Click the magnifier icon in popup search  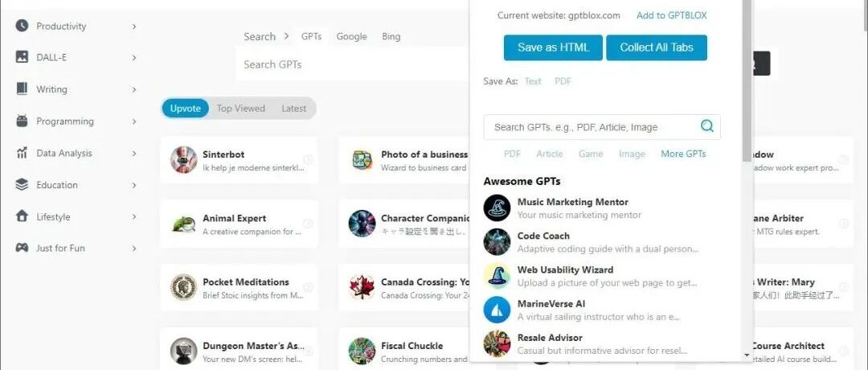click(707, 126)
